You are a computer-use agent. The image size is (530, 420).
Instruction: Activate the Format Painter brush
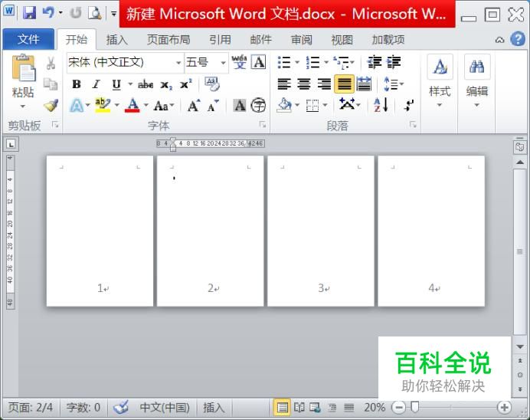51,106
